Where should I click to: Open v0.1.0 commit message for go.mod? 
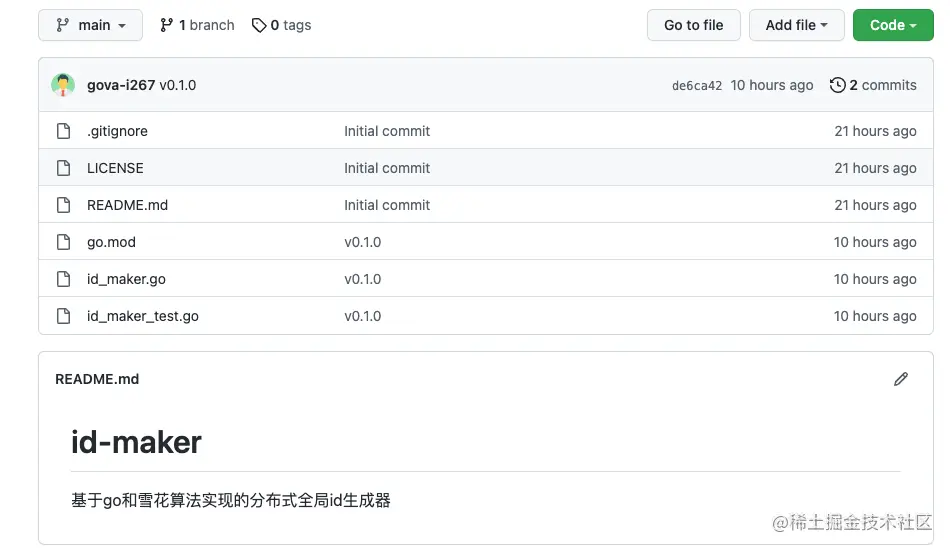click(x=363, y=242)
